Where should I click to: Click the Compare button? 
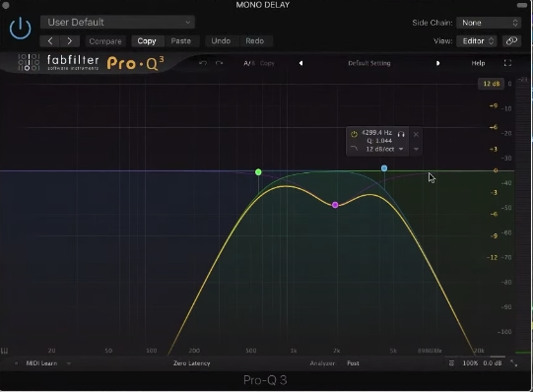(x=105, y=41)
